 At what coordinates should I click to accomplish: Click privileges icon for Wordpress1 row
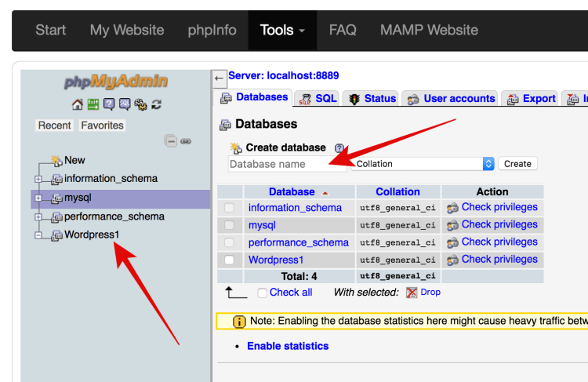pyautogui.click(x=452, y=260)
